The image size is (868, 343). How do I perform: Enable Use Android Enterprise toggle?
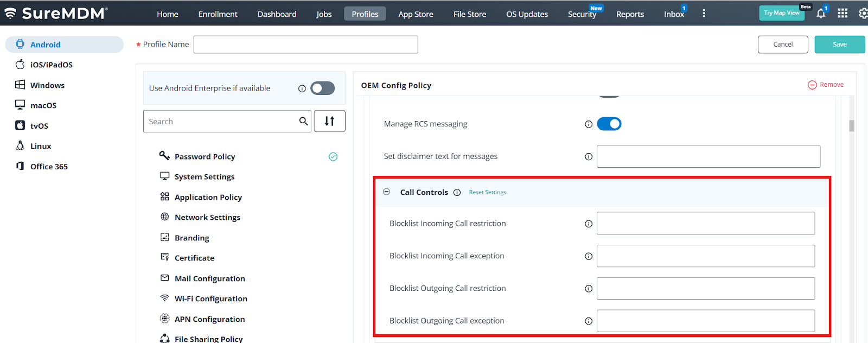coord(322,88)
